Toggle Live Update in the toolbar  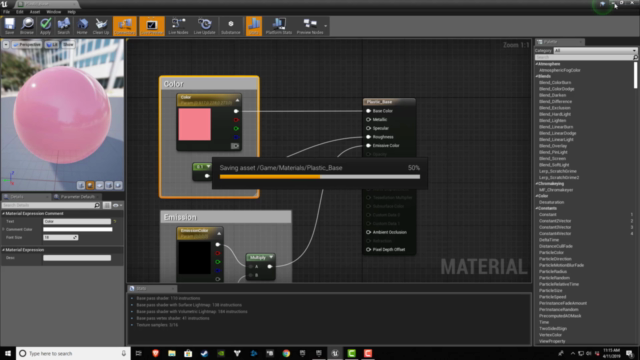[204, 26]
